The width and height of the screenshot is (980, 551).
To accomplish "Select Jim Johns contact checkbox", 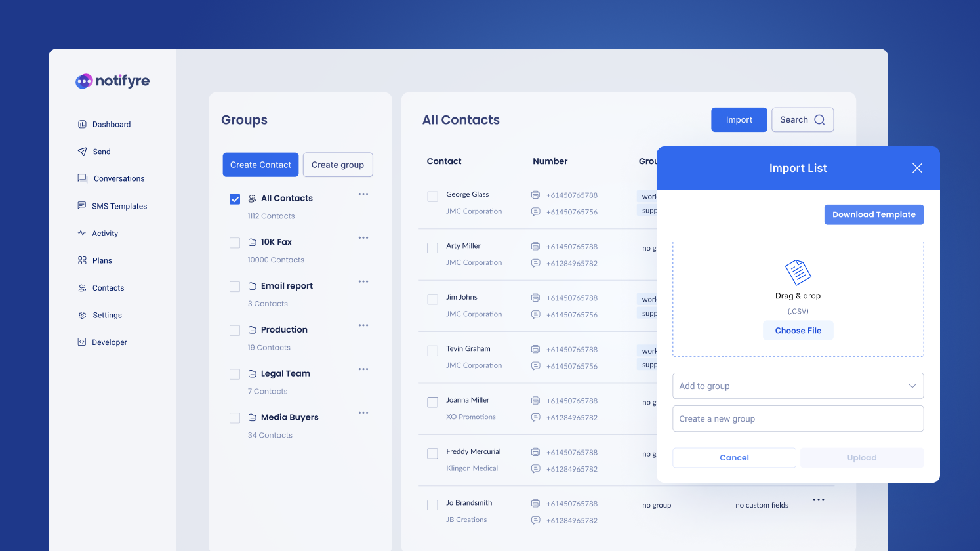I will pos(433,299).
